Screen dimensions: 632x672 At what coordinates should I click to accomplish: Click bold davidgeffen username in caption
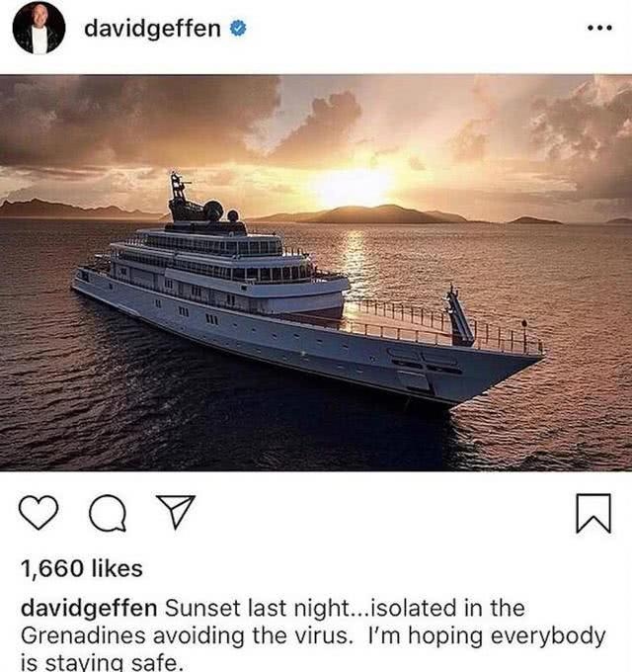pyautogui.click(x=89, y=609)
